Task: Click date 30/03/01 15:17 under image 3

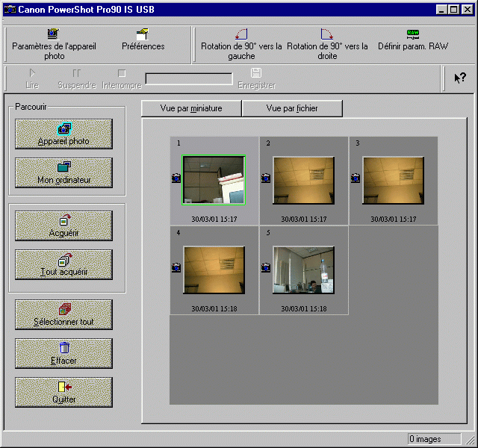Action: click(394, 219)
